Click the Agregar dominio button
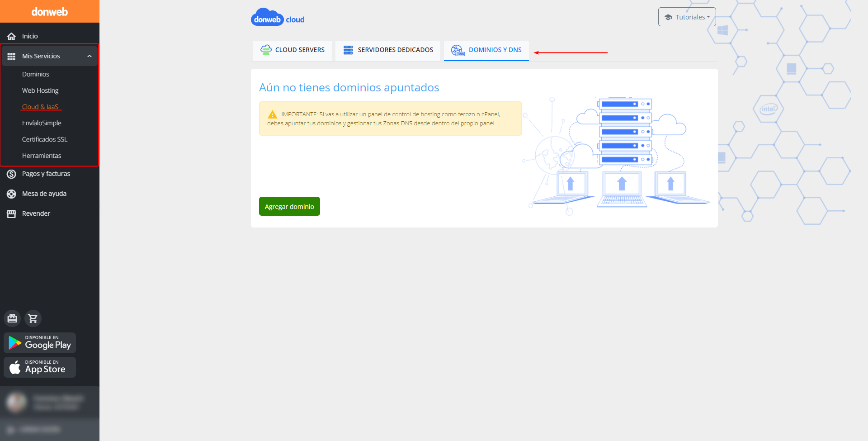The height and width of the screenshot is (441, 868). coord(289,206)
